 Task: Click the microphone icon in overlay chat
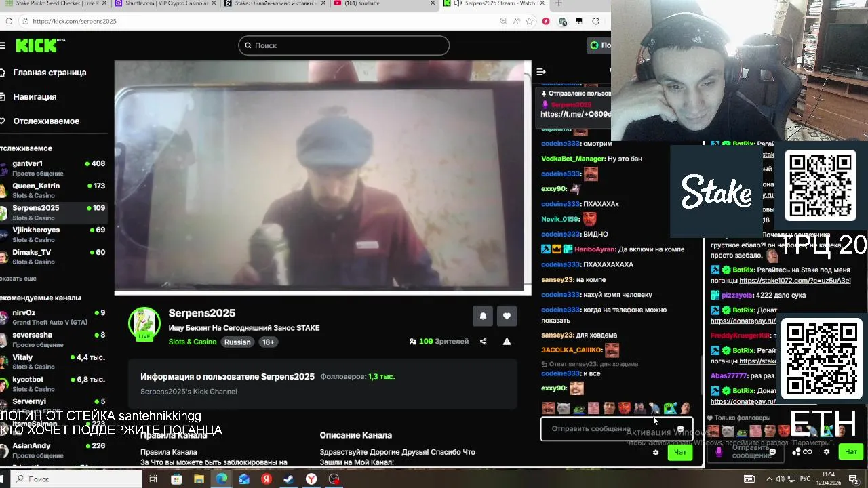pos(719,451)
